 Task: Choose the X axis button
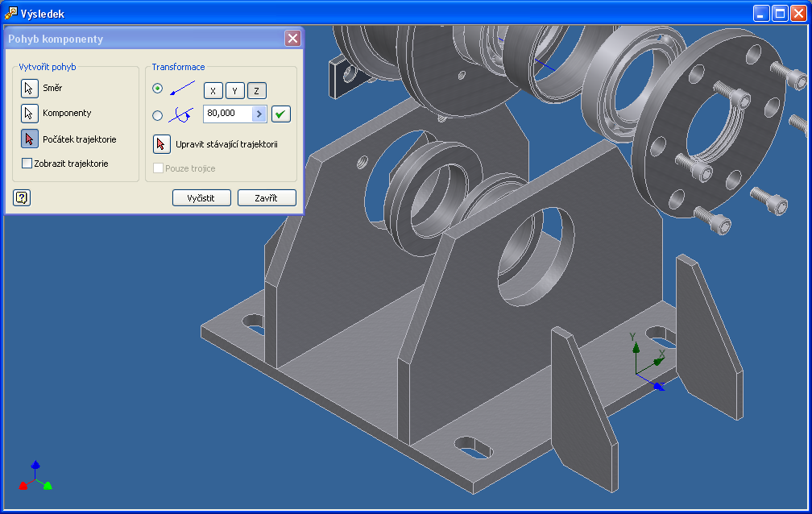[213, 91]
